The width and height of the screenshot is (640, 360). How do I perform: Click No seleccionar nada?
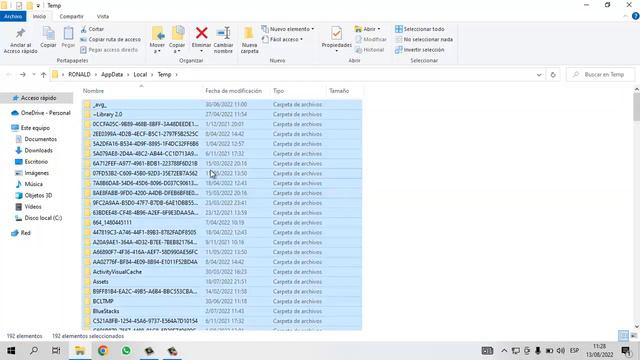(424, 40)
